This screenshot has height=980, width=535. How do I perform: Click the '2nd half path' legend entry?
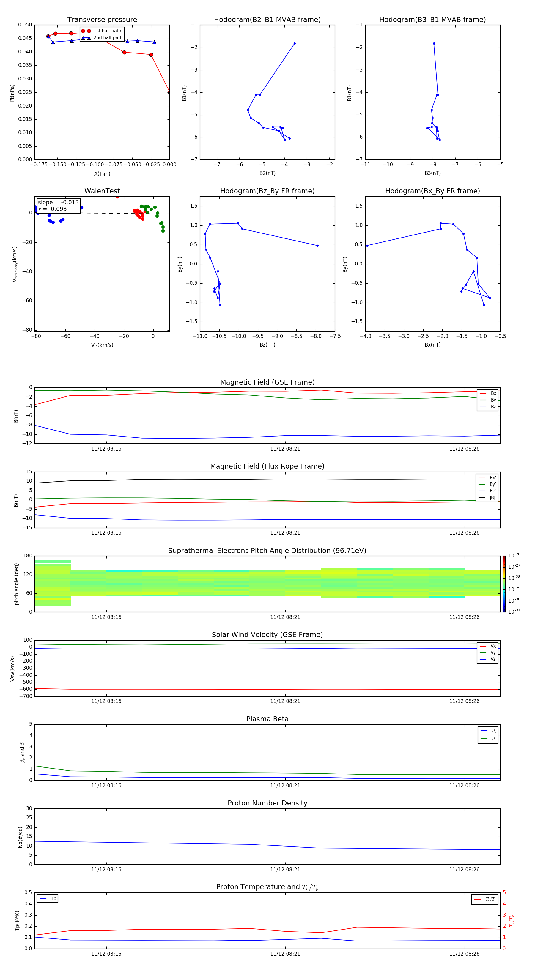(x=103, y=38)
